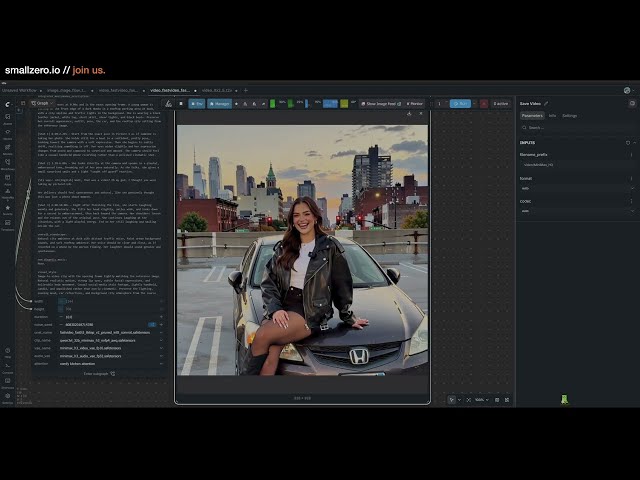Toggle the blue noise_seed control button
This screenshot has width=640, height=480.
coord(152,324)
